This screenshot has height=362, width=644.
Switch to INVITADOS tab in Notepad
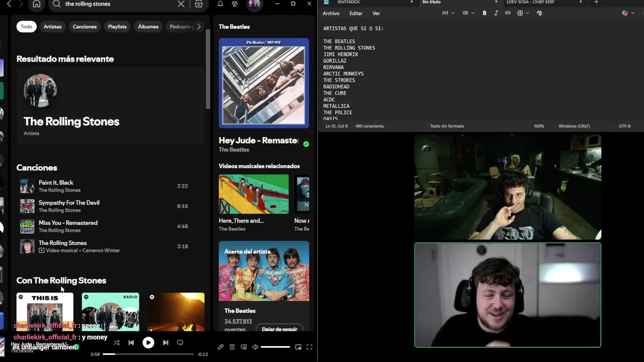coord(348,2)
